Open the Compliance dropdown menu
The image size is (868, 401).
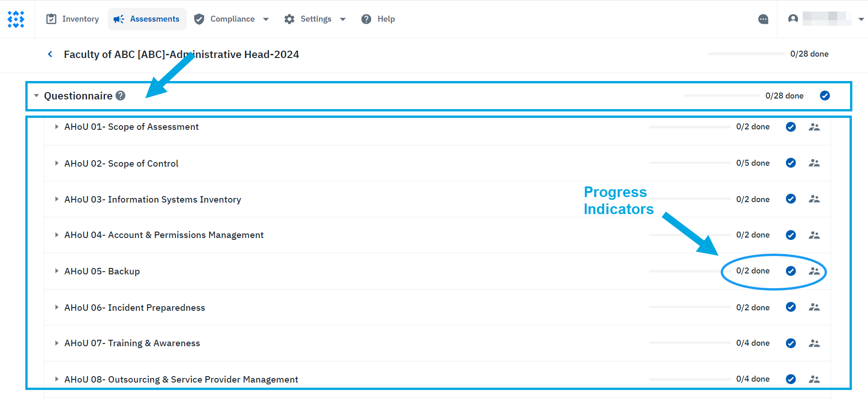point(232,19)
